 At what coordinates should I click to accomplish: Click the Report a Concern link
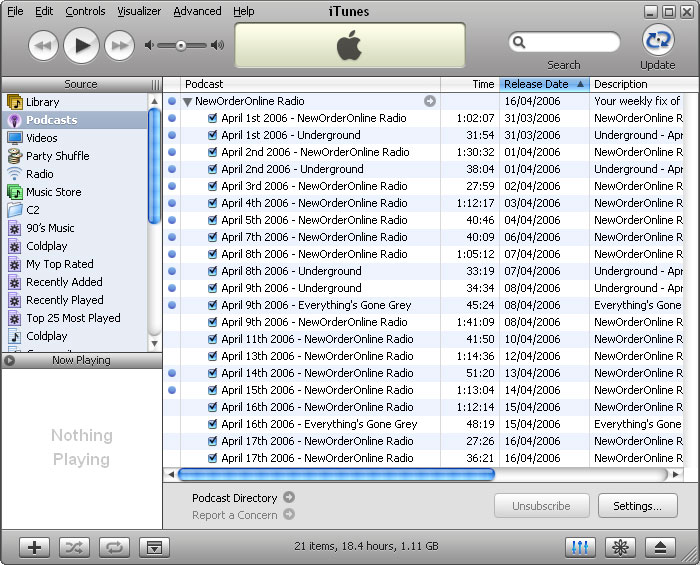pyautogui.click(x=235, y=515)
